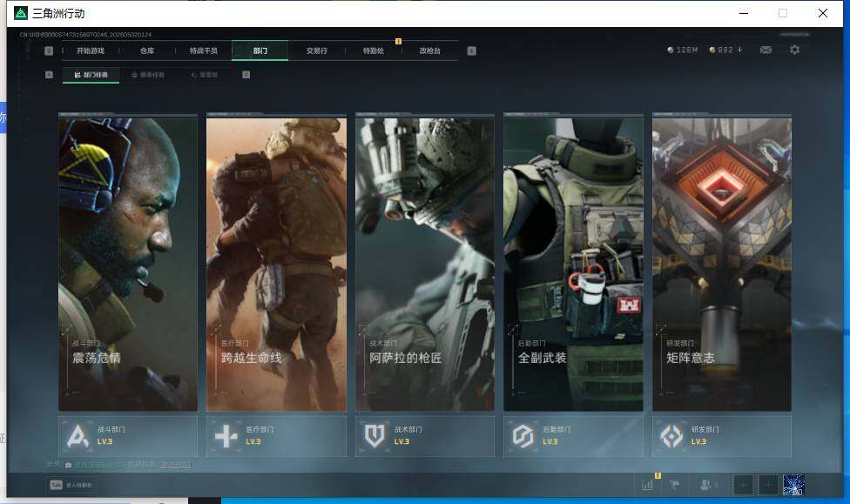
Task: Click the E key hint icon after 改枪台
Action: [472, 50]
